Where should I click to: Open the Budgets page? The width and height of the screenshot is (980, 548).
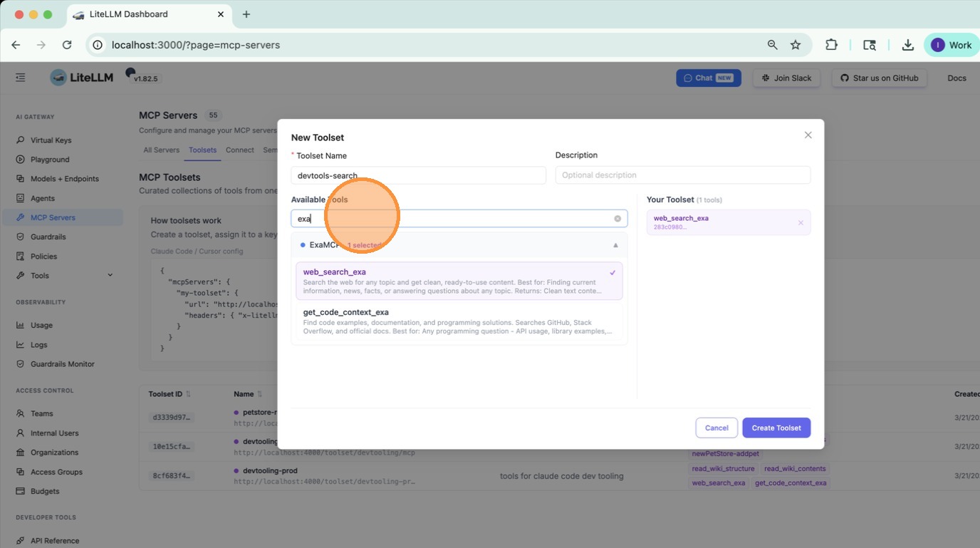[x=45, y=491]
